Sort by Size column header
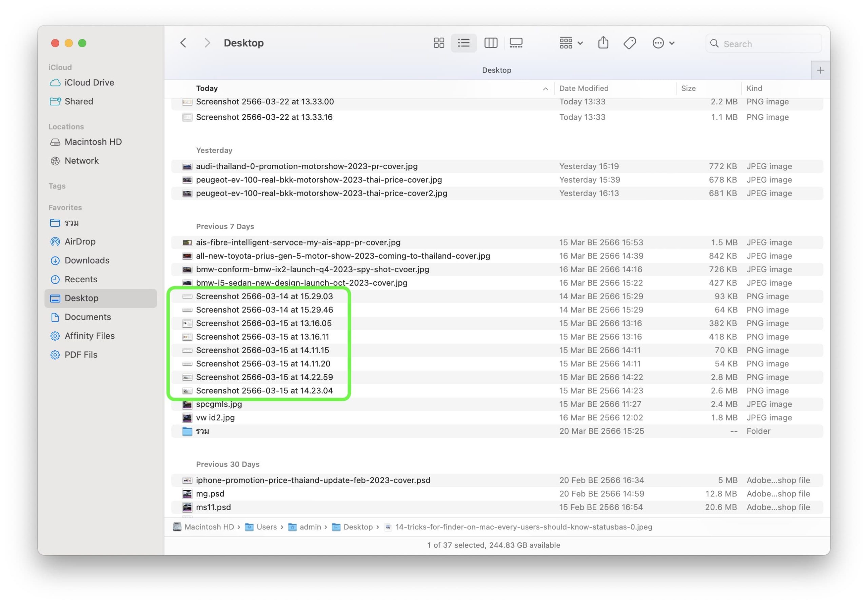The image size is (868, 605). pyautogui.click(x=688, y=88)
